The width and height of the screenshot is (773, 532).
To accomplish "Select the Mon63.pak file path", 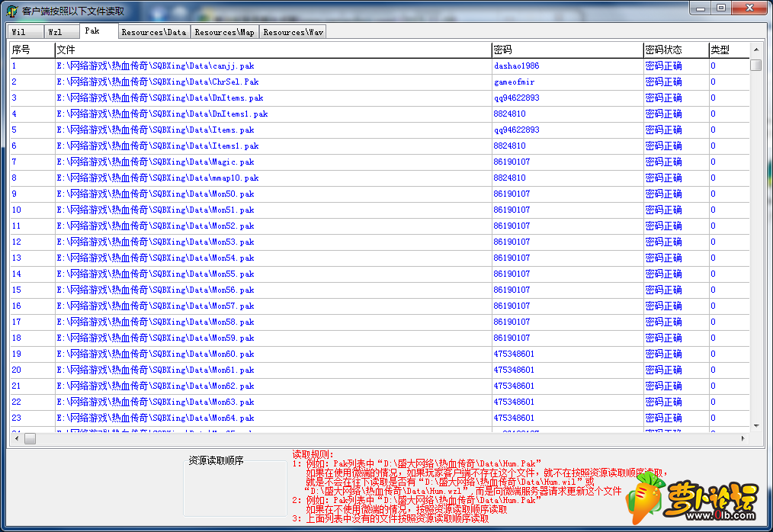I will [x=156, y=402].
